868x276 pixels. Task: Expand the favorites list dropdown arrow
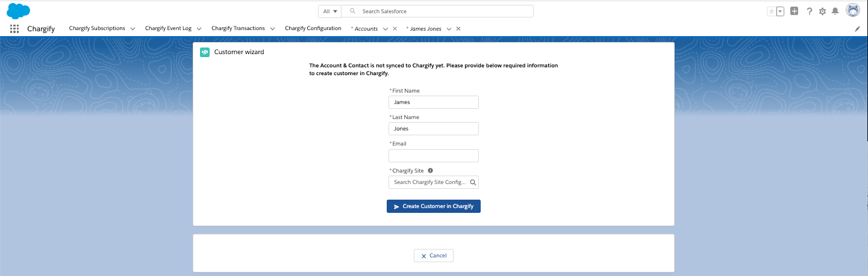tap(780, 11)
